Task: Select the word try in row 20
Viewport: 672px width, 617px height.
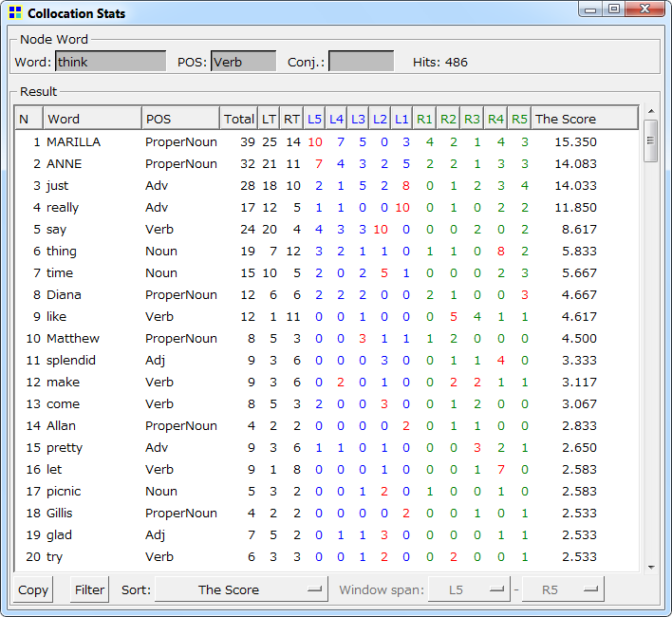Action: pyautogui.click(x=54, y=557)
